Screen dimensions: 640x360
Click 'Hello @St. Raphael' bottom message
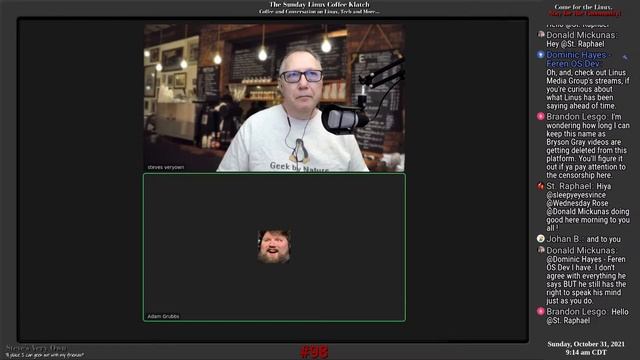pos(587,316)
